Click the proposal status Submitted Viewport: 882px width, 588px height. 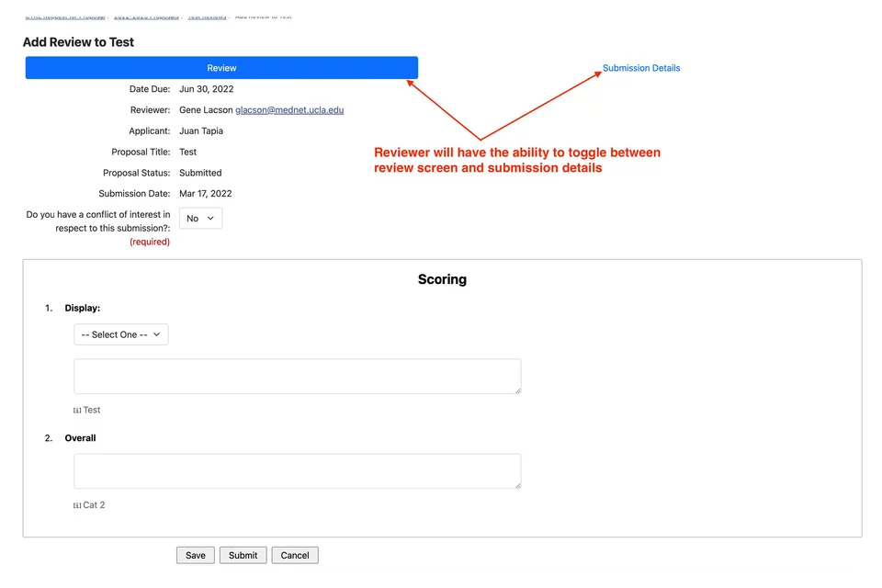(x=200, y=173)
